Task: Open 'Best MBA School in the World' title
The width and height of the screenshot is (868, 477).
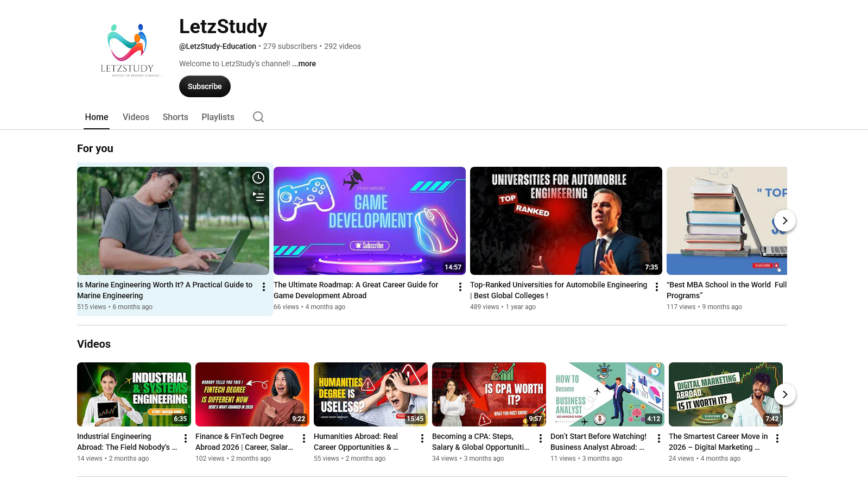Action: 726,290
